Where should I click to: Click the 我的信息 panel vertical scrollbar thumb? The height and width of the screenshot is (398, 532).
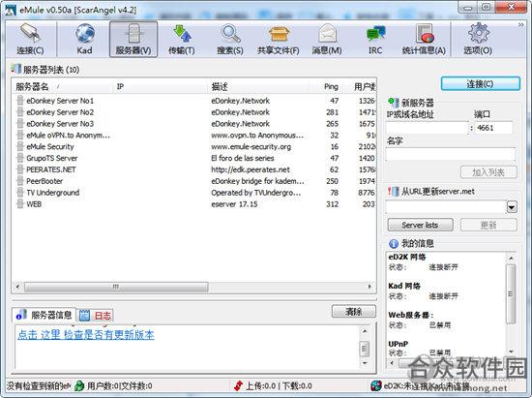pos(511,293)
